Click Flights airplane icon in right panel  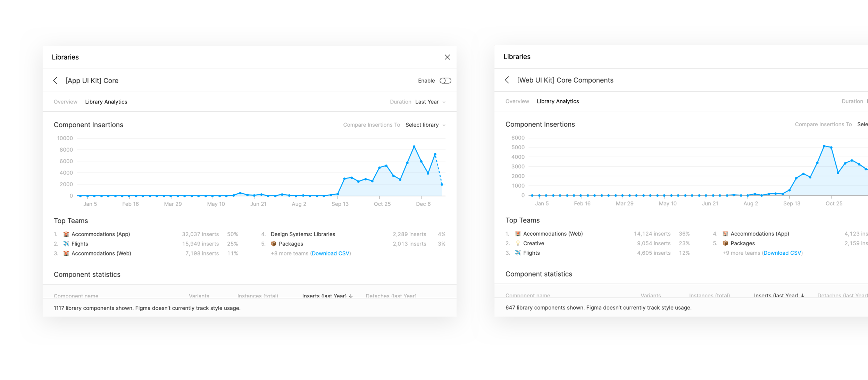tap(518, 253)
